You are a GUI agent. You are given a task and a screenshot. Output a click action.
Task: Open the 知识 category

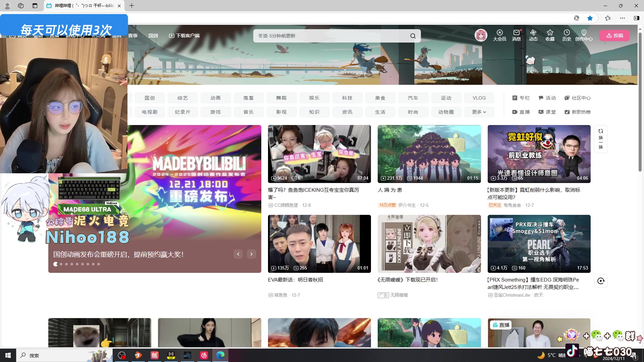point(314,112)
